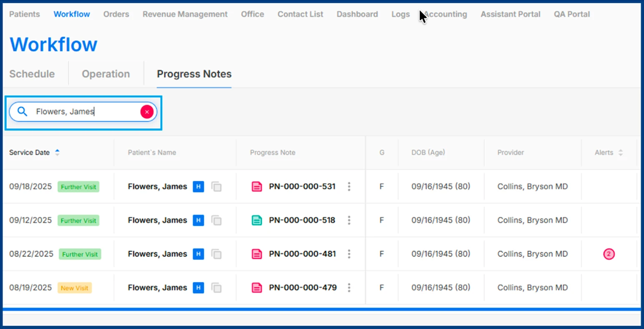
Task: Switch to the Schedule tab
Action: point(32,74)
